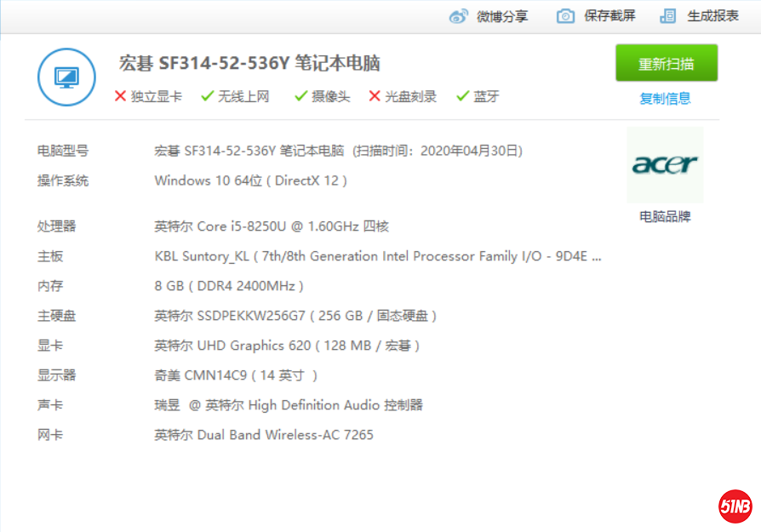761x532 pixels.
Task: Click the 处理器 row label
Action: [x=57, y=226]
